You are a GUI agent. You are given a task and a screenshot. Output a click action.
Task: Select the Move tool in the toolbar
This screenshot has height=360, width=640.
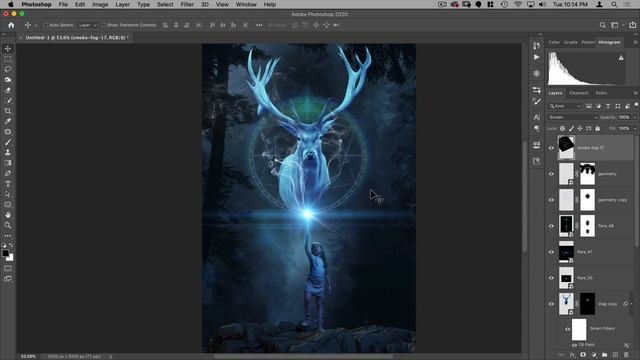[x=8, y=49]
